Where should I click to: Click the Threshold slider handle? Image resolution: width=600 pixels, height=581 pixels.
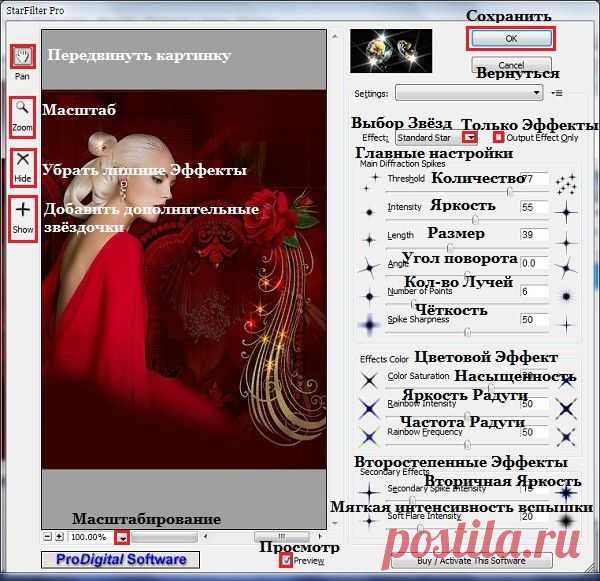509,192
